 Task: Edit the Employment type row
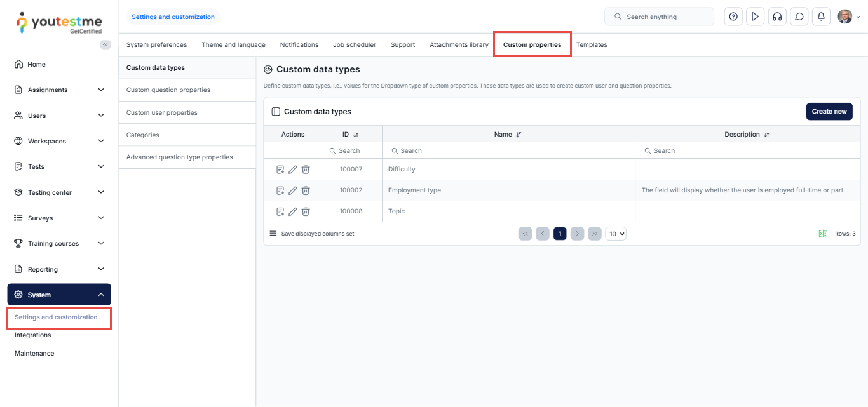tap(293, 190)
